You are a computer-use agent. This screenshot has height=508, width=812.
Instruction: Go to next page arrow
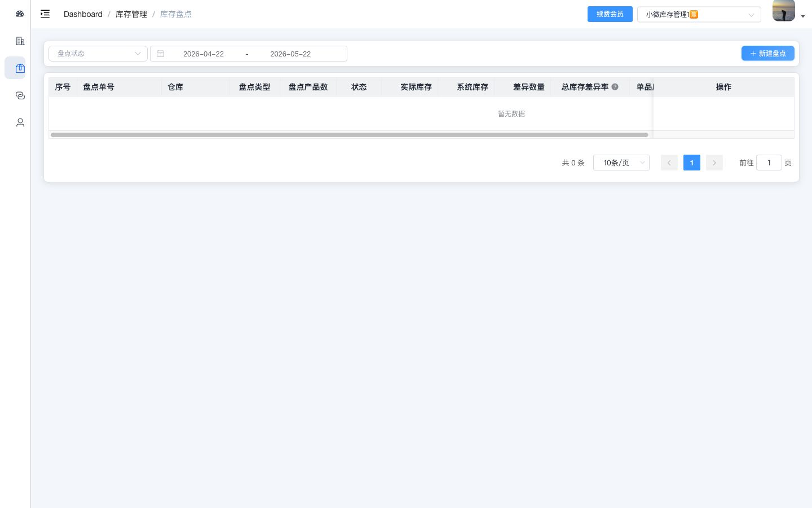(714, 163)
